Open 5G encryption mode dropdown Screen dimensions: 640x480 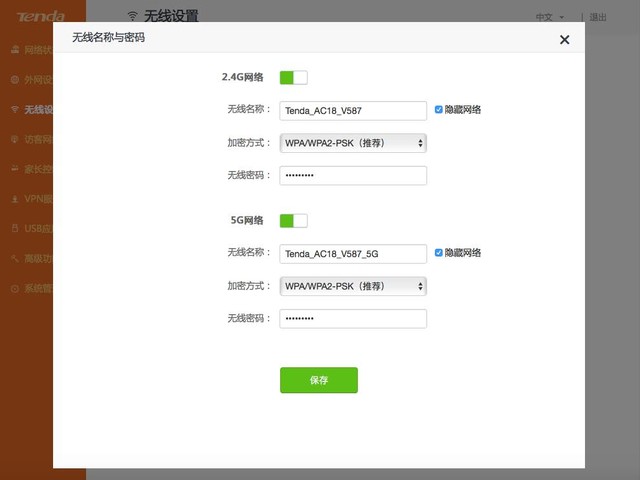click(353, 287)
